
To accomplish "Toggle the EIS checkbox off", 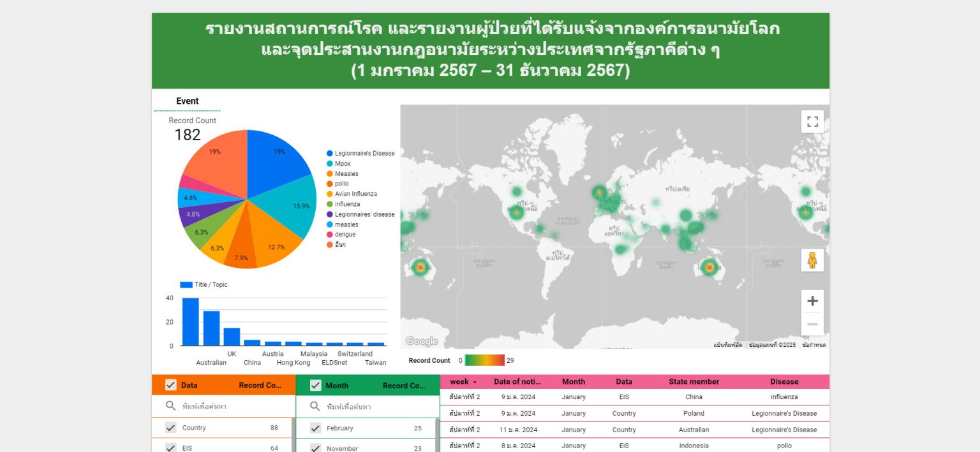I will coord(170,448).
